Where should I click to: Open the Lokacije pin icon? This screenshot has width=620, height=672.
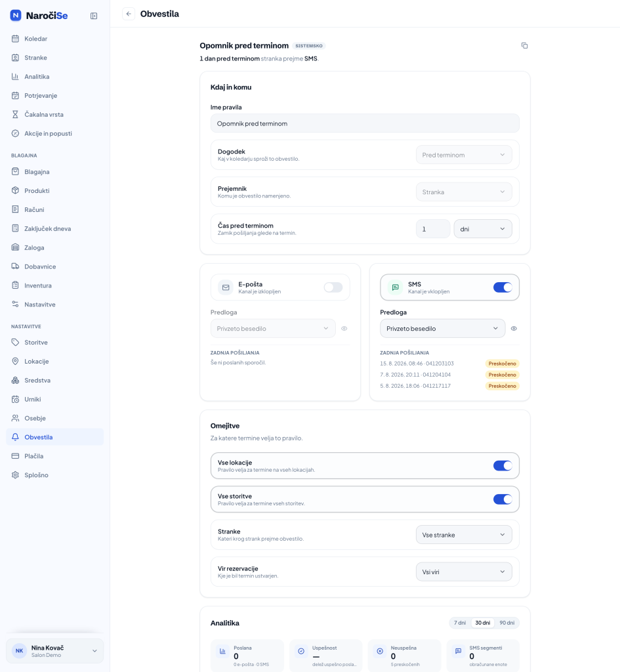click(x=16, y=361)
